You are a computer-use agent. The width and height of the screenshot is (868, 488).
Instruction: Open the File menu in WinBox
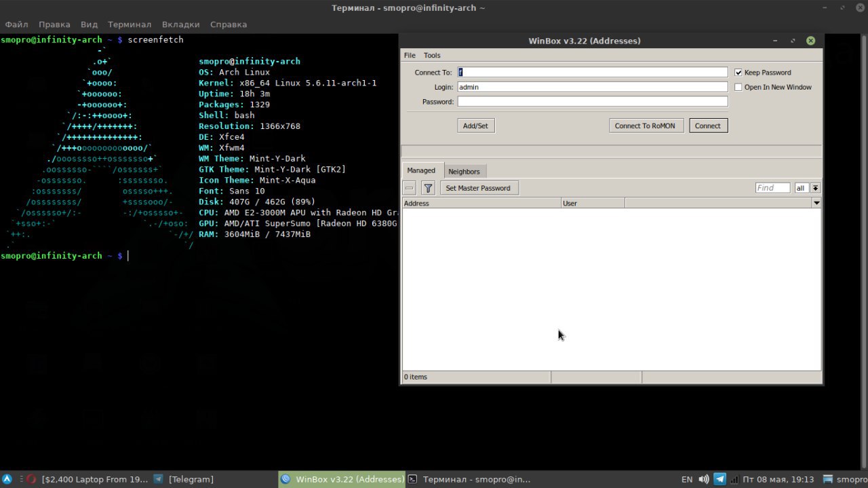(x=410, y=56)
